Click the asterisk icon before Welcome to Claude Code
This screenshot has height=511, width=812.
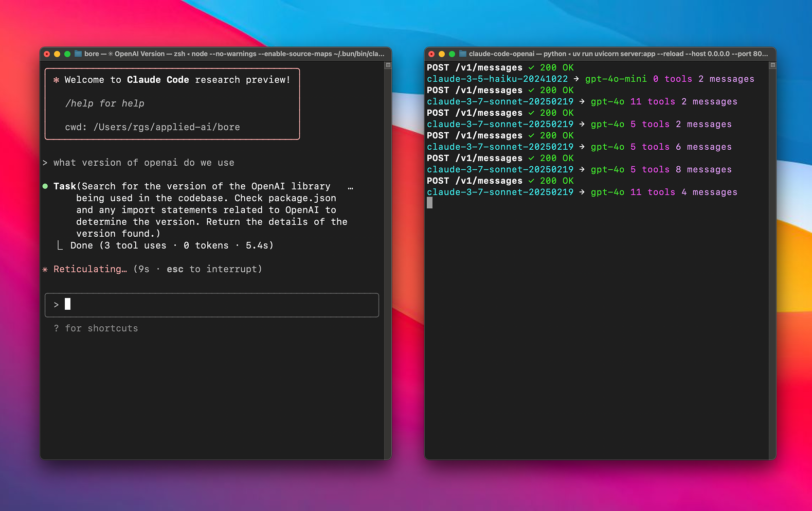(x=56, y=80)
